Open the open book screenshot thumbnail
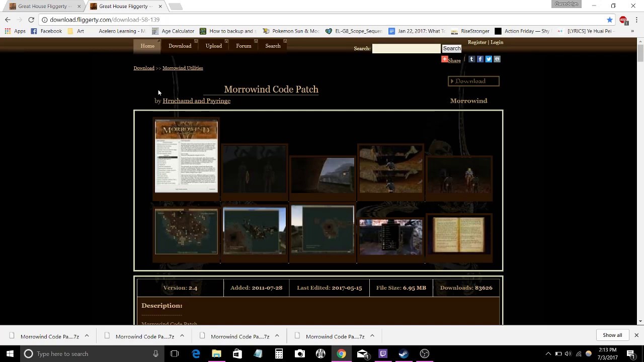This screenshot has height=362, width=644. (459, 235)
